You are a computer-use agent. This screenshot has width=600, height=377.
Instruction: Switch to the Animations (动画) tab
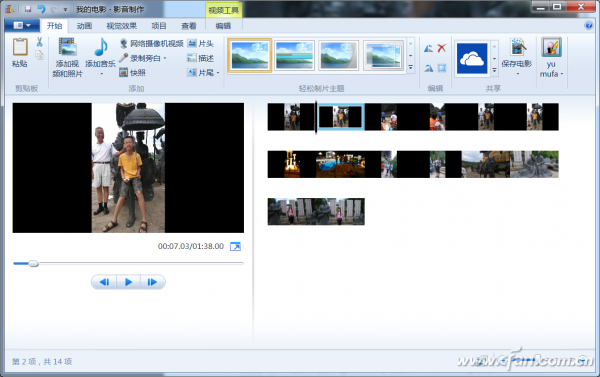pos(84,26)
